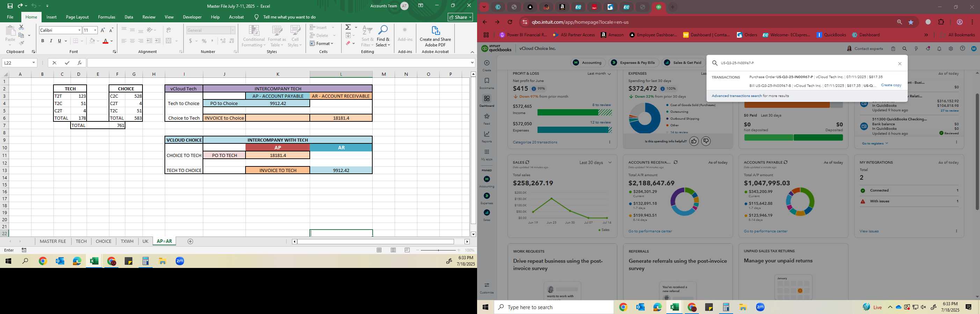
Task: Click the Fill Color paint bucket
Action: click(92, 41)
